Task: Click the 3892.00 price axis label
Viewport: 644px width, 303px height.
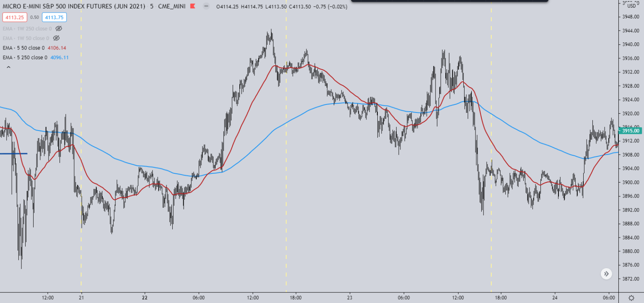Action: 631,210
